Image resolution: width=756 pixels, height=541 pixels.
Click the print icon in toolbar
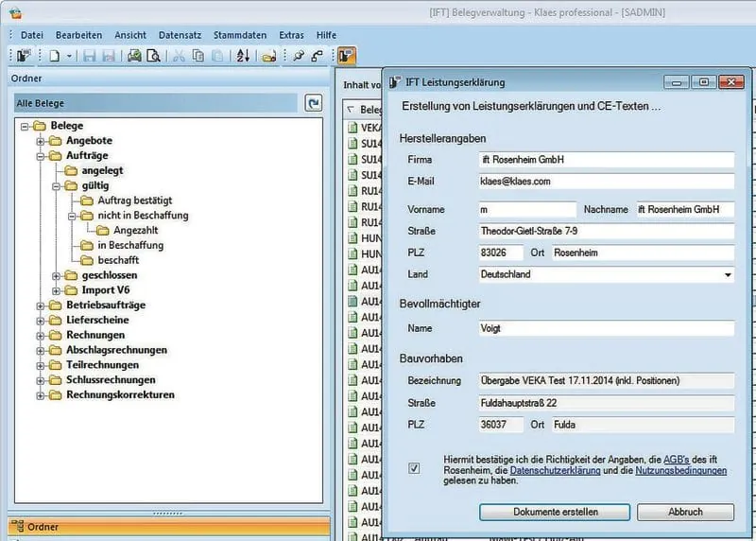pos(134,56)
